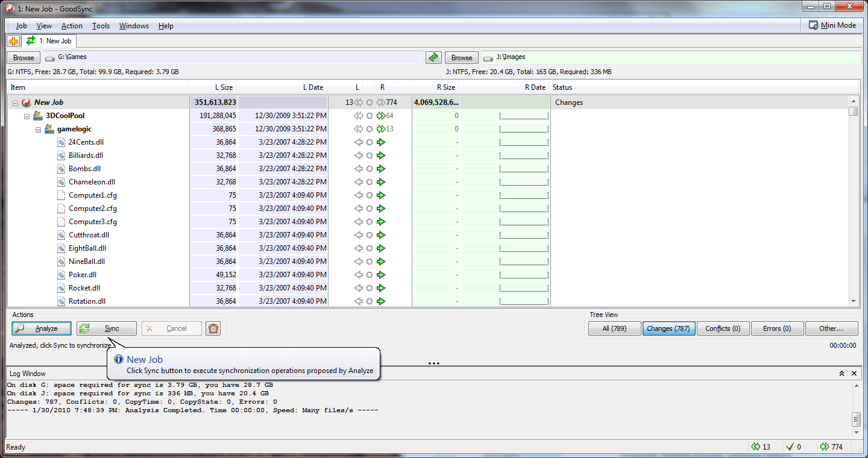Screen dimensions: 868x458
Task: Click the L Date column header
Action: click(x=282, y=87)
